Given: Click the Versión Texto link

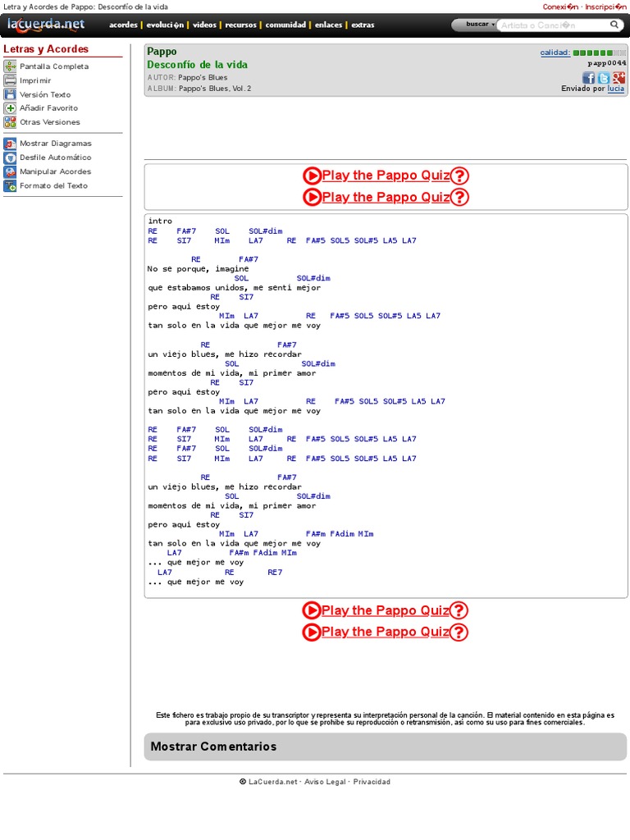Looking at the screenshot, I should 45,94.
